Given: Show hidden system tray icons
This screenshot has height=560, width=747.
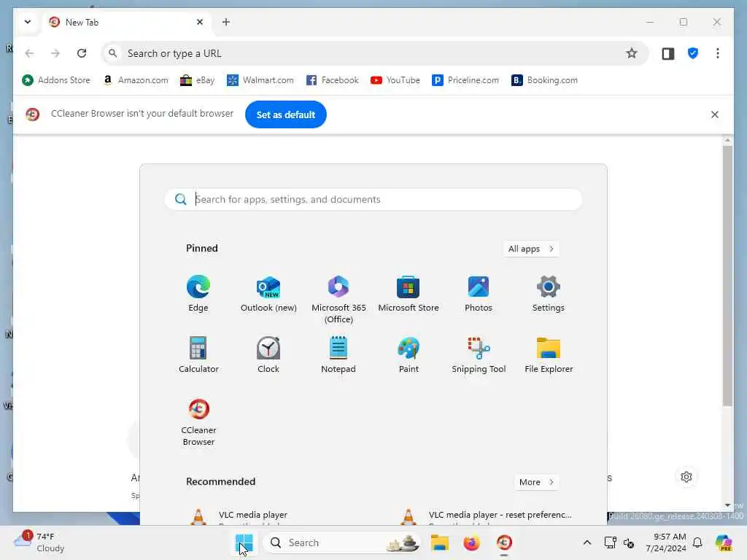Looking at the screenshot, I should [x=587, y=542].
